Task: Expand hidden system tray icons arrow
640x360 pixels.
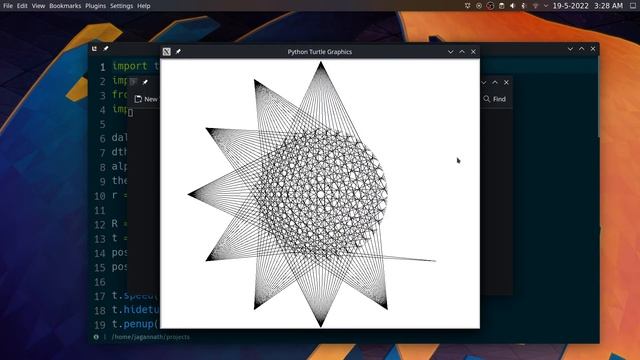Action: (x=546, y=6)
